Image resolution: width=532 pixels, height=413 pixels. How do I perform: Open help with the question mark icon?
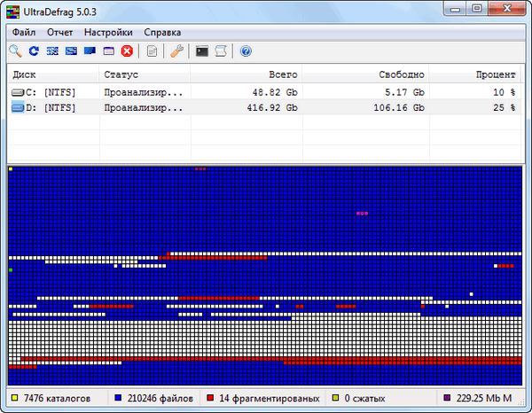(246, 51)
